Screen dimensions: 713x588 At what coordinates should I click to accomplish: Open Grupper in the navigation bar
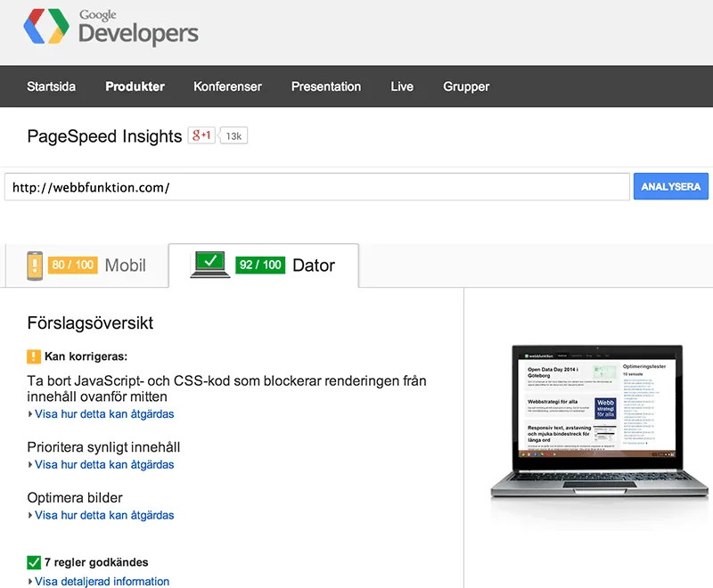tap(466, 86)
